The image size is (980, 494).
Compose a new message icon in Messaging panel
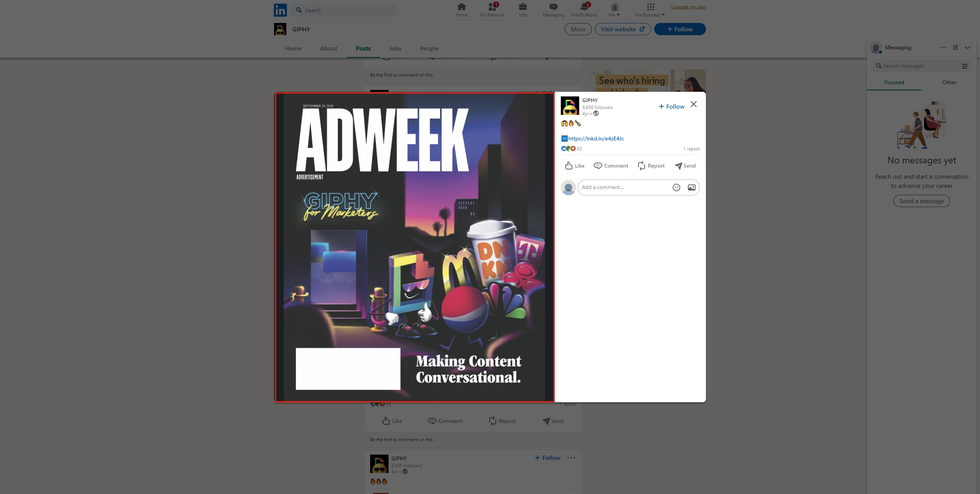click(x=955, y=47)
